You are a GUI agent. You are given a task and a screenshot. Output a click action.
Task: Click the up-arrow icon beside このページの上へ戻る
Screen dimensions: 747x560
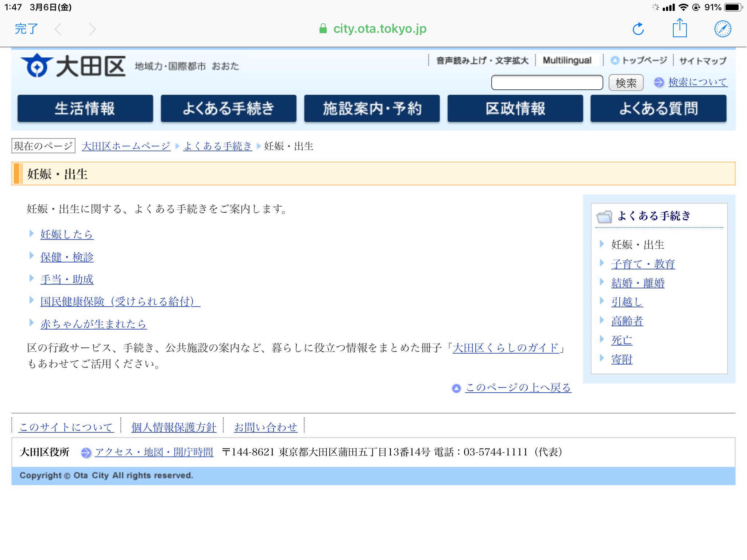coord(456,388)
